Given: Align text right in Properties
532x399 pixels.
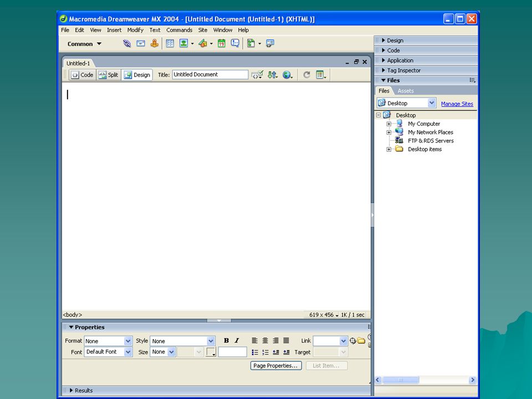Looking at the screenshot, I should click(x=275, y=340).
